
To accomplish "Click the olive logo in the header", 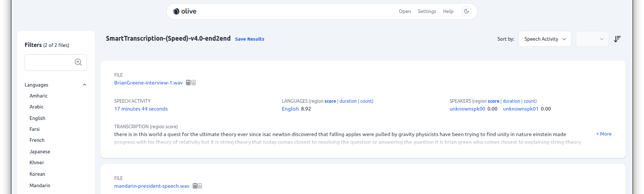I will (x=184, y=11).
